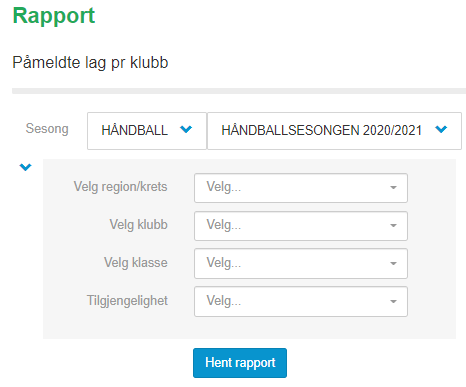Click the caret arrow in Velg klubb field
Image resolution: width=466 pixels, height=387 pixels.
[x=393, y=226]
